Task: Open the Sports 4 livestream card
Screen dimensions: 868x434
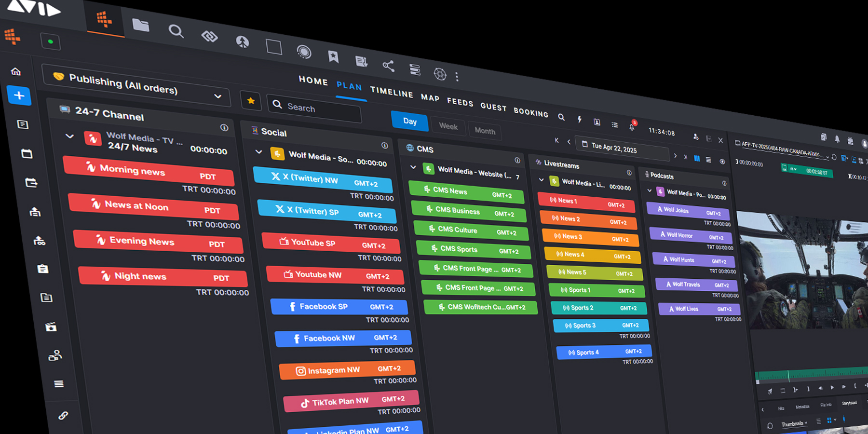Action: (x=604, y=352)
